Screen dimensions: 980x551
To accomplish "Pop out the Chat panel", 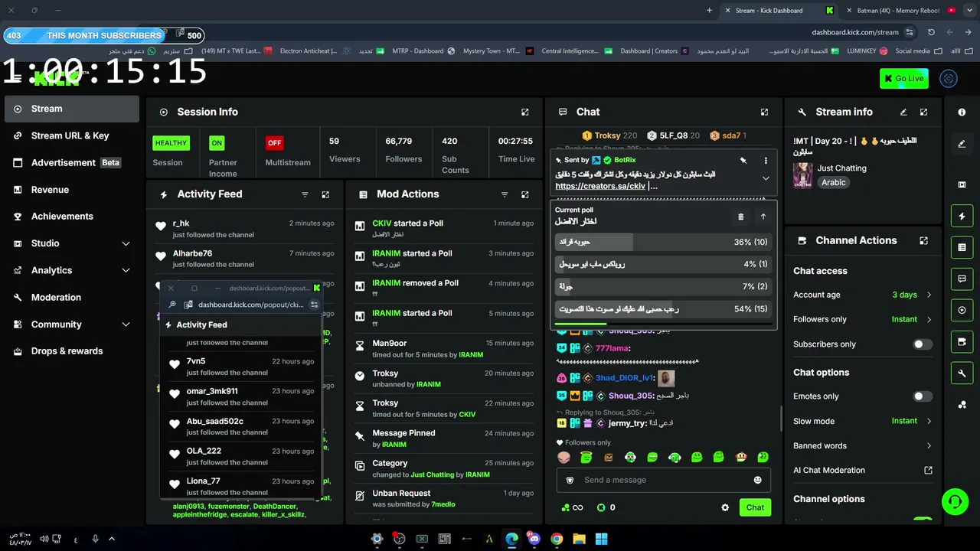I will pyautogui.click(x=764, y=112).
